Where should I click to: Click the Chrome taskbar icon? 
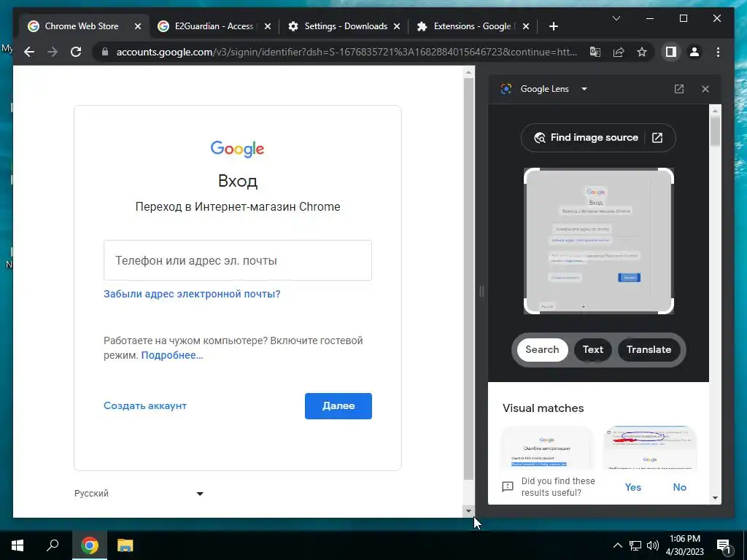90,545
